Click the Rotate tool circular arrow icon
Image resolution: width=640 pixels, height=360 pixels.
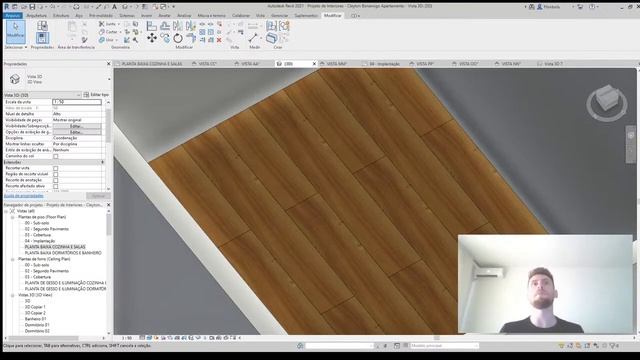click(x=178, y=38)
